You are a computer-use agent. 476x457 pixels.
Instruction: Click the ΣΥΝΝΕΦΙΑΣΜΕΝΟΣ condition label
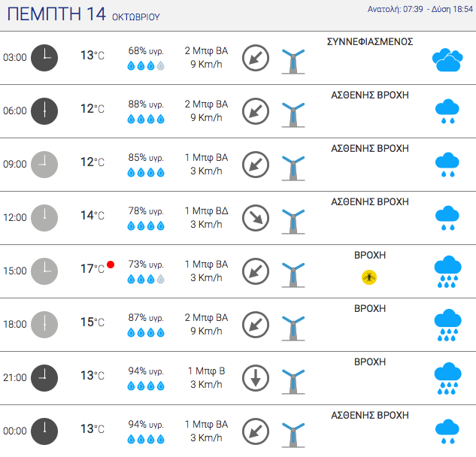click(370, 41)
